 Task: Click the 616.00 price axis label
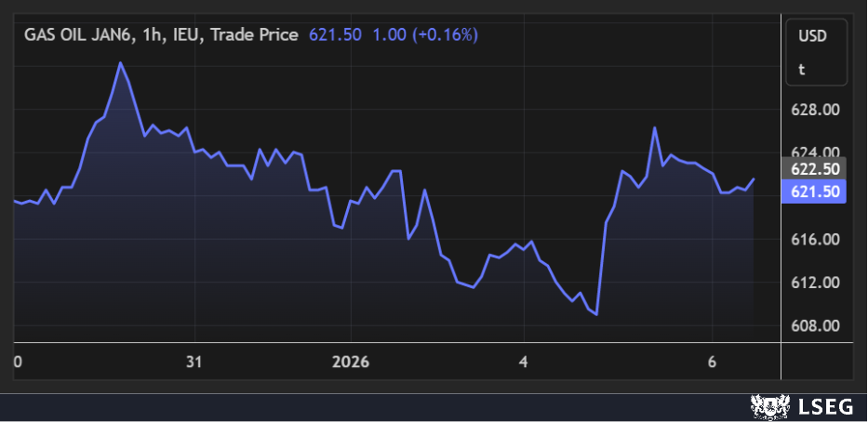(816, 240)
